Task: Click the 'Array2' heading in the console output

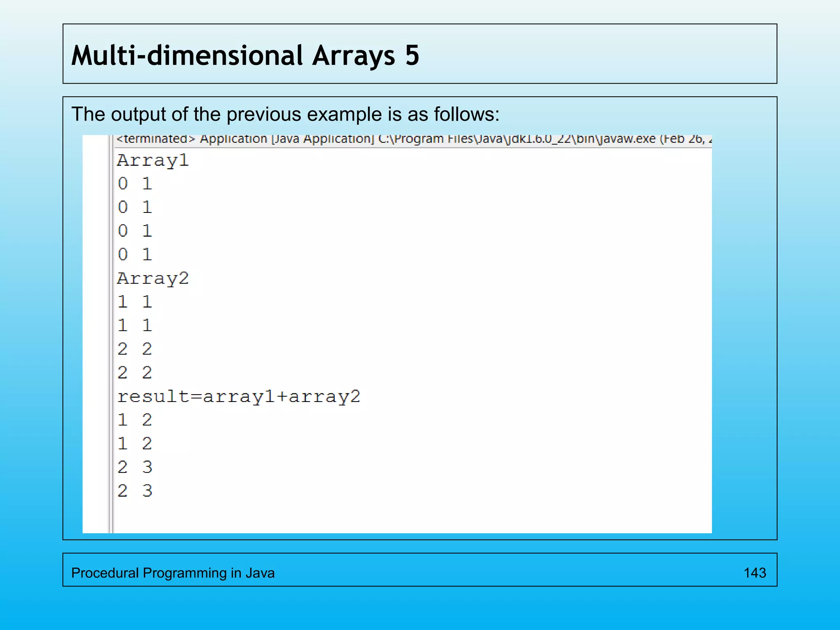Action: point(153,279)
